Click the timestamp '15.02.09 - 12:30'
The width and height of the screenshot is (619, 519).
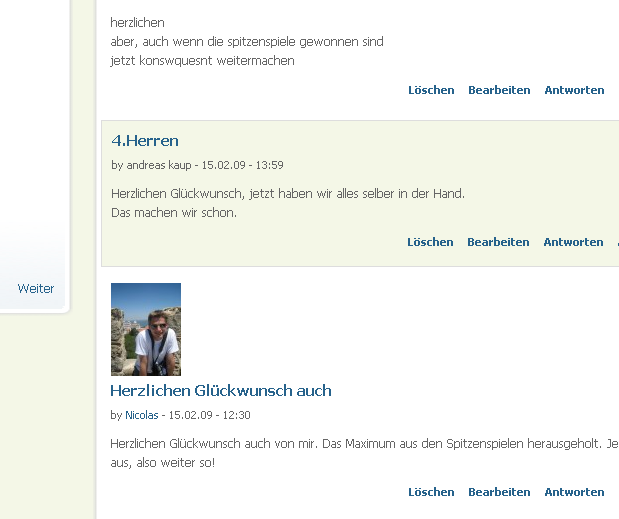click(210, 415)
